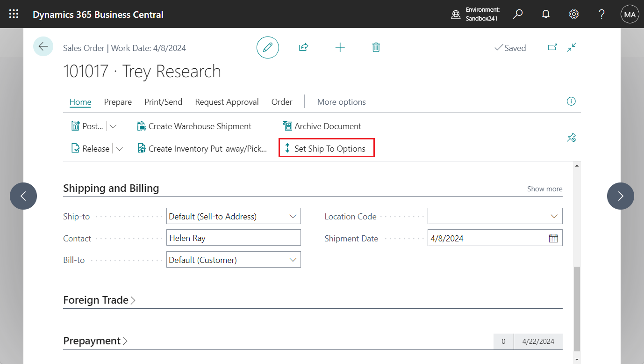Click inside the Contact field
Screen dimensions: 644x364
click(233, 238)
